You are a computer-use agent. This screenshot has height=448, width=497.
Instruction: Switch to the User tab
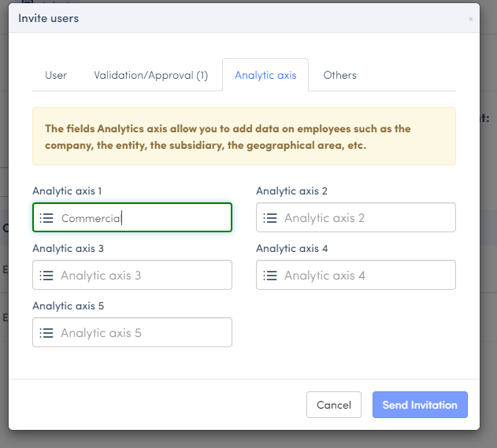(x=56, y=76)
